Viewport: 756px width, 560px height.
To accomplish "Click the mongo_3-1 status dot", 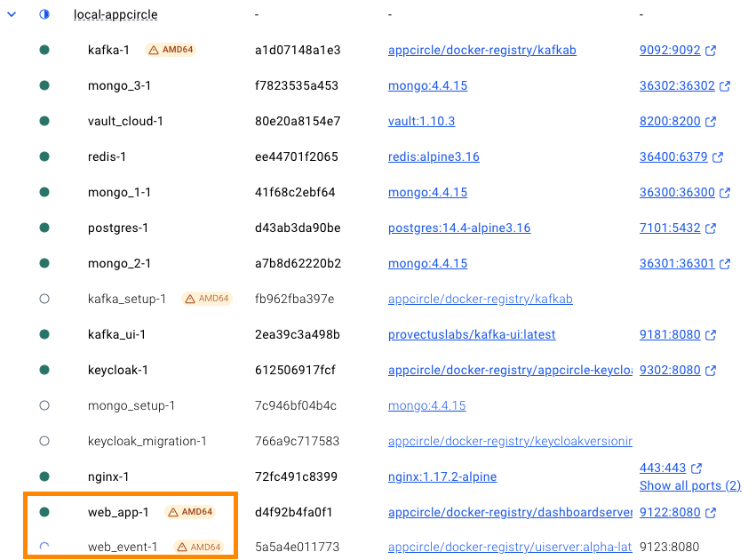I will (44, 86).
